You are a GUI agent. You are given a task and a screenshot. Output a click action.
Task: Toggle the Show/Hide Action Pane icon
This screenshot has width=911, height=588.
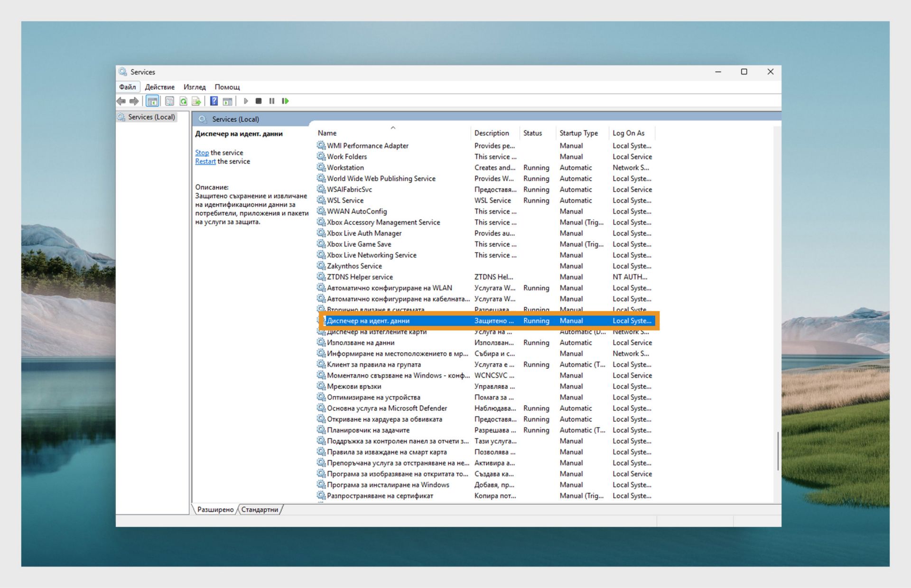(227, 101)
